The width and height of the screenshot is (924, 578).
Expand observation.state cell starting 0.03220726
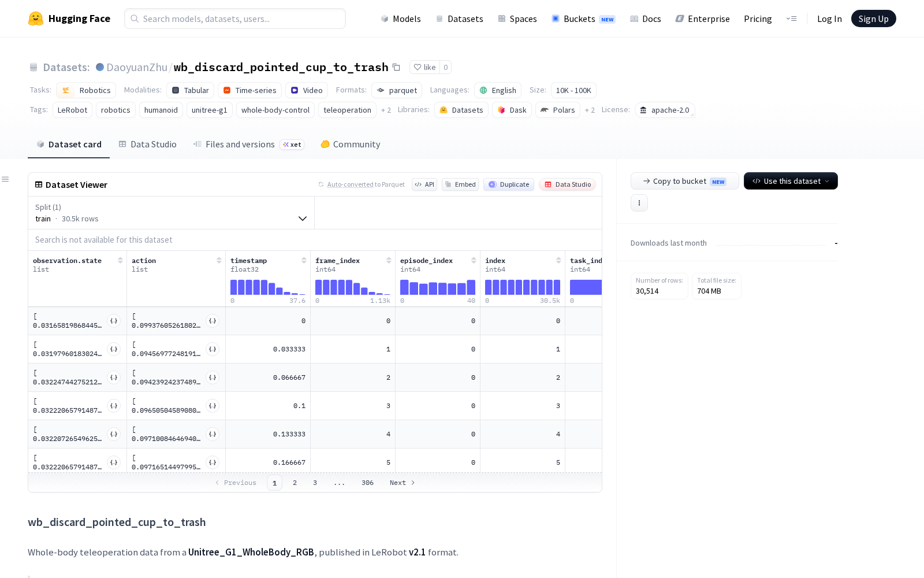pyautogui.click(x=114, y=434)
